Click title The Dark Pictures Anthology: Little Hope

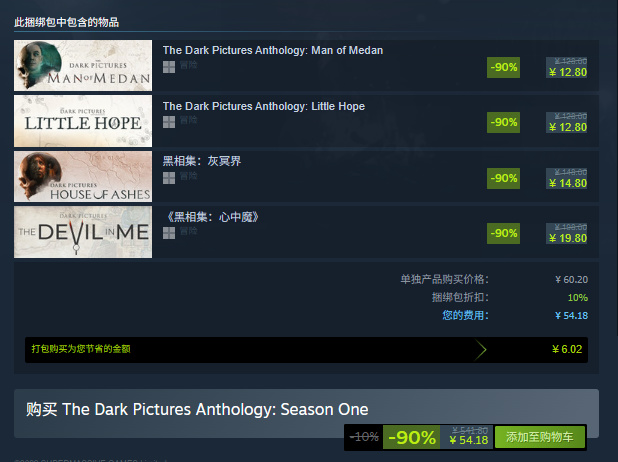264,106
